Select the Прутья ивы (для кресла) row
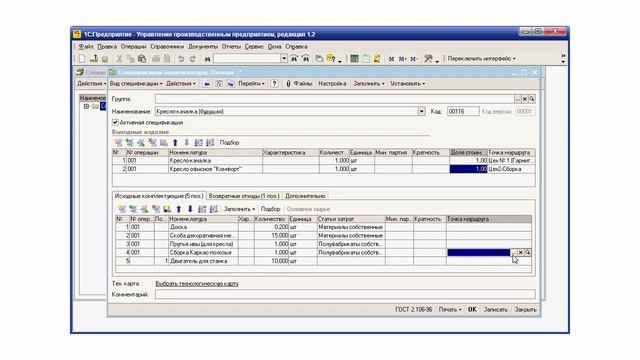 click(x=323, y=244)
